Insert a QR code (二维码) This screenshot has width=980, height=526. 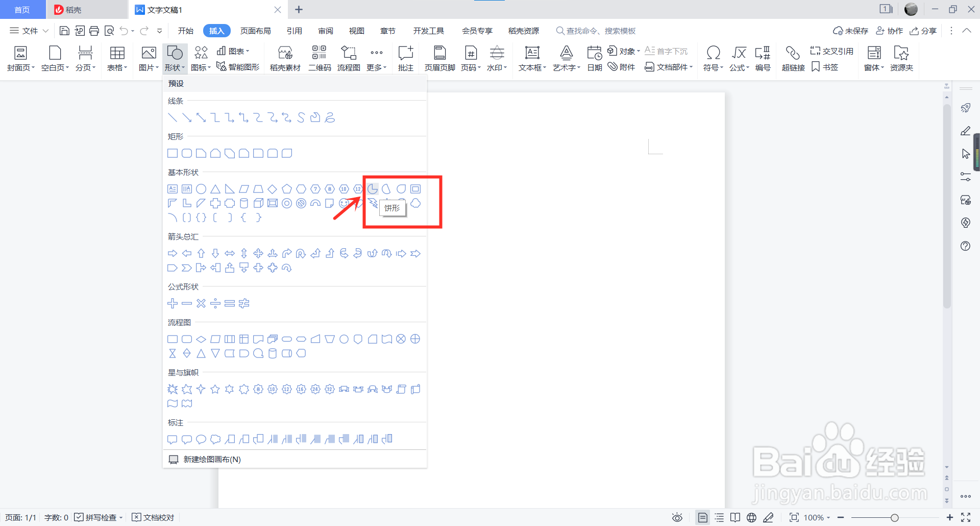[x=320, y=58]
